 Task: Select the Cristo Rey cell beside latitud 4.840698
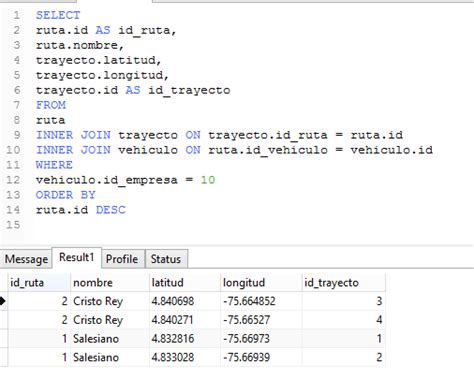click(110, 301)
